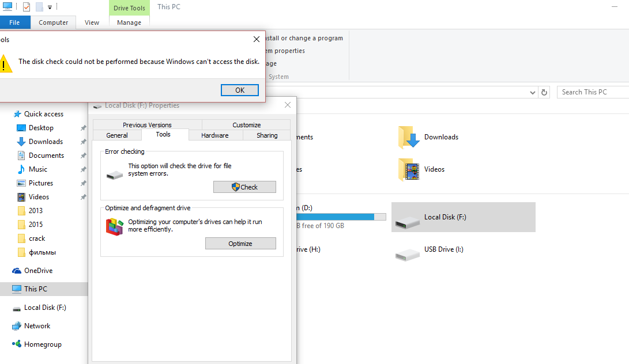Open the Previous Versions tab
629x364 pixels.
(x=147, y=124)
